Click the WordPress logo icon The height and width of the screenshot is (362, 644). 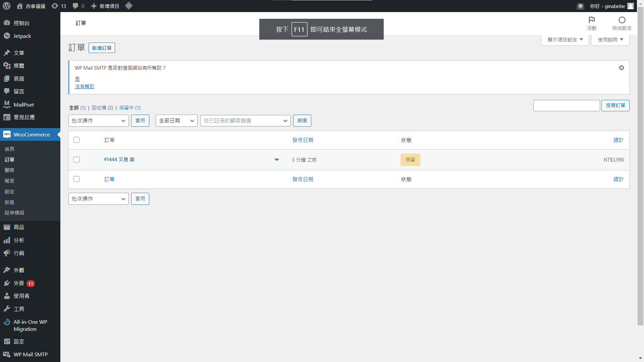7,6
